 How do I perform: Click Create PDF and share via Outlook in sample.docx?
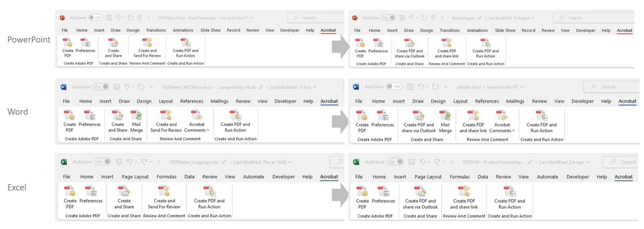click(x=419, y=122)
